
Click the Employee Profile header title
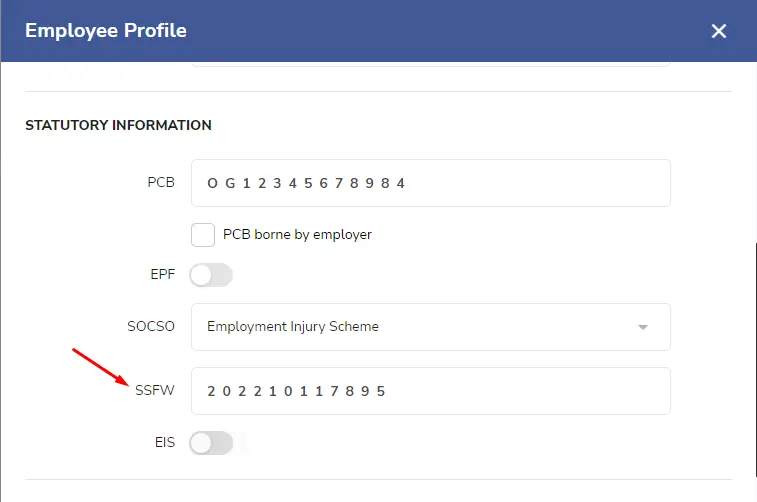(106, 30)
